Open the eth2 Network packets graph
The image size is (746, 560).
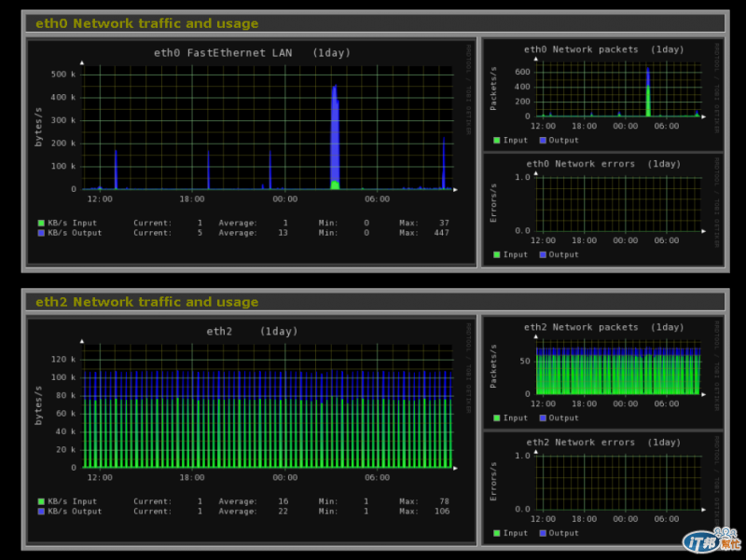pos(603,373)
